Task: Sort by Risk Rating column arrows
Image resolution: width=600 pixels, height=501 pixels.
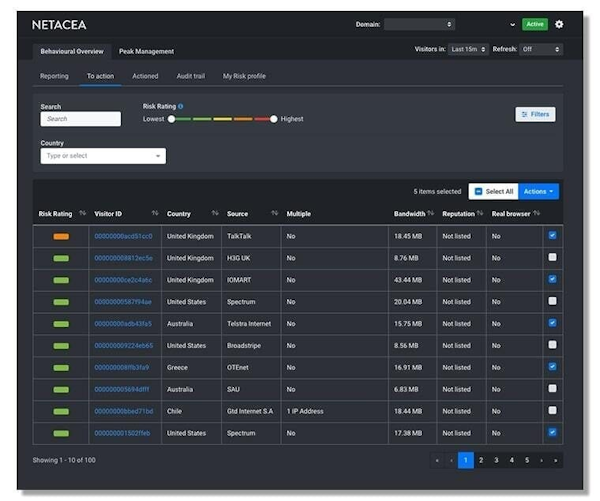Action: pyautogui.click(x=82, y=213)
